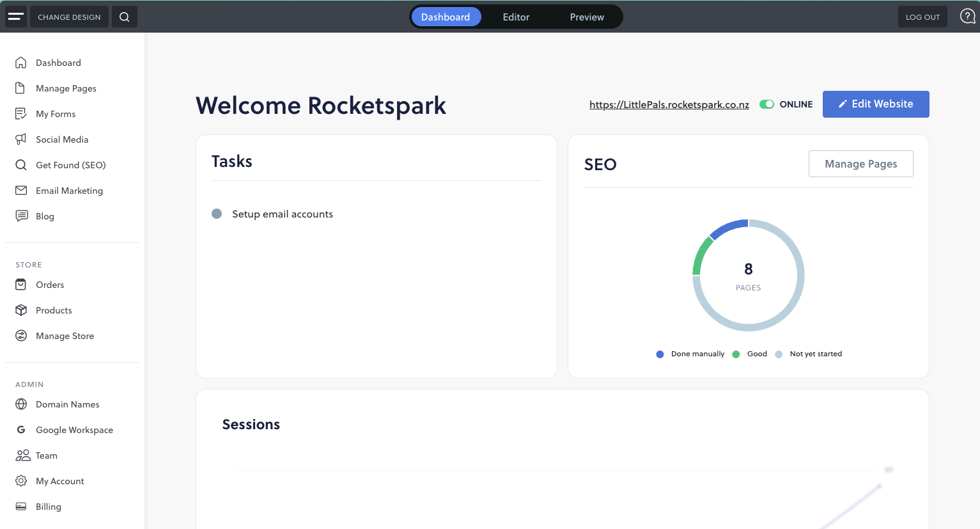
Task: Select the Products box icon
Action: point(21,310)
